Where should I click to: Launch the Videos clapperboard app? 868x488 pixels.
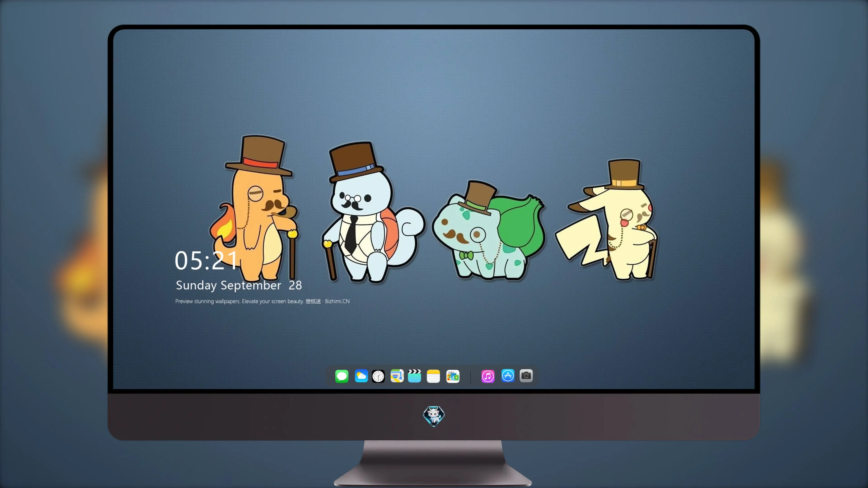[x=415, y=376]
